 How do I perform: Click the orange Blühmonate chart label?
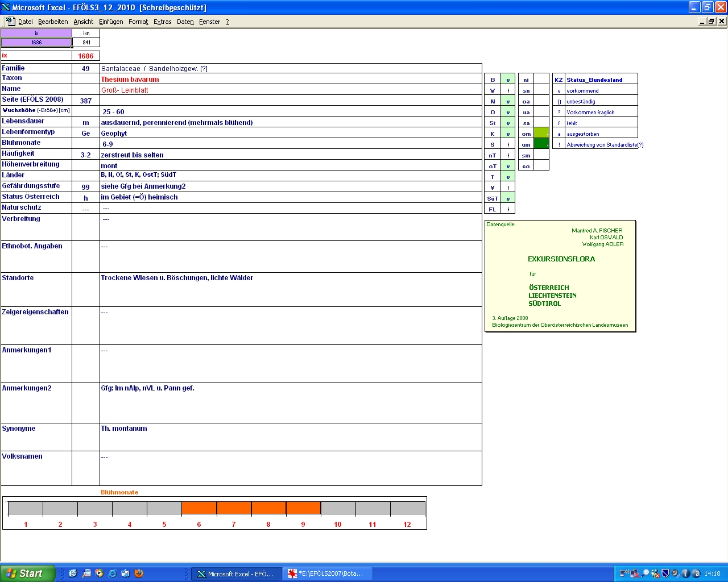tap(119, 492)
